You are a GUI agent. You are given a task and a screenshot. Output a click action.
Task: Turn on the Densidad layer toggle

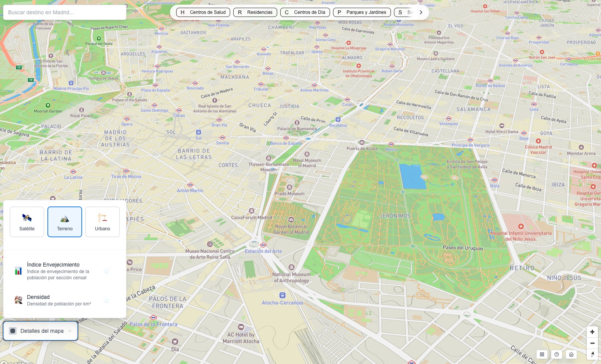point(109,300)
